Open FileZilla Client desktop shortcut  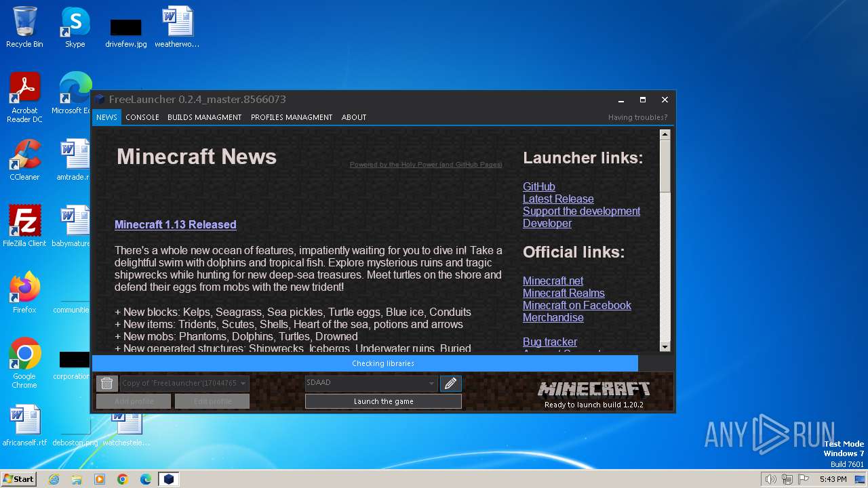coord(24,226)
